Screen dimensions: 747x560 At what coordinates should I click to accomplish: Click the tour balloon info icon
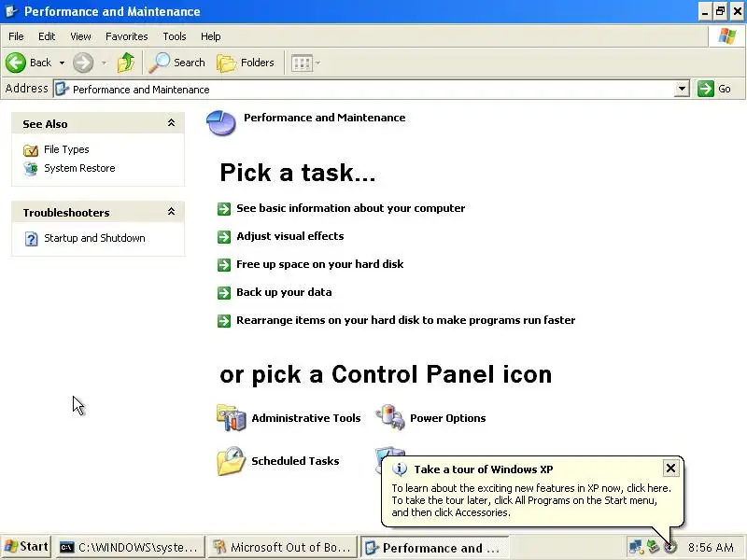click(400, 469)
